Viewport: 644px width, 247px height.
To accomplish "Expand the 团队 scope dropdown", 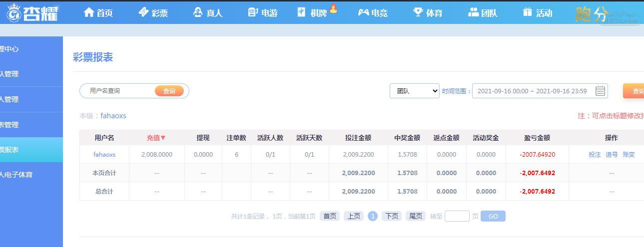I will click(415, 91).
